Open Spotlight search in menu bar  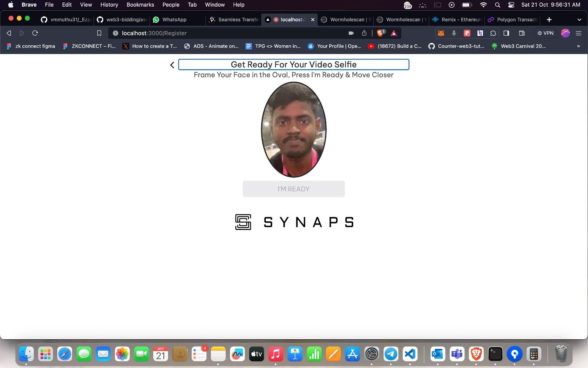tap(498, 5)
